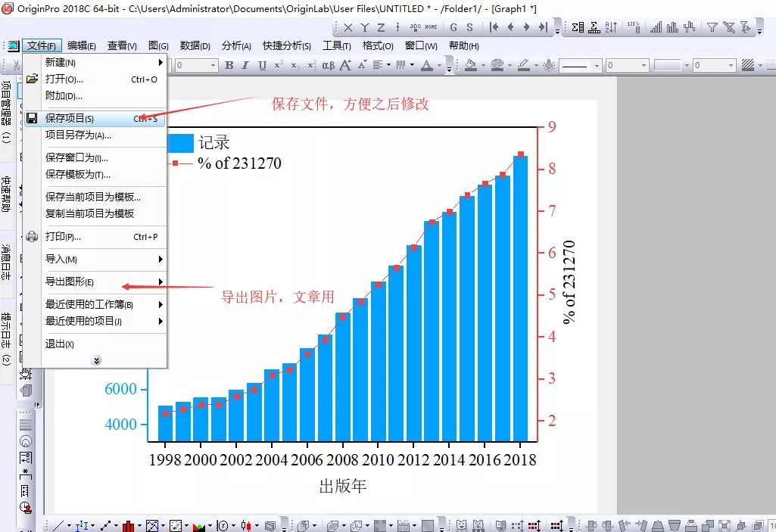Set column designation to None

(x=431, y=27)
